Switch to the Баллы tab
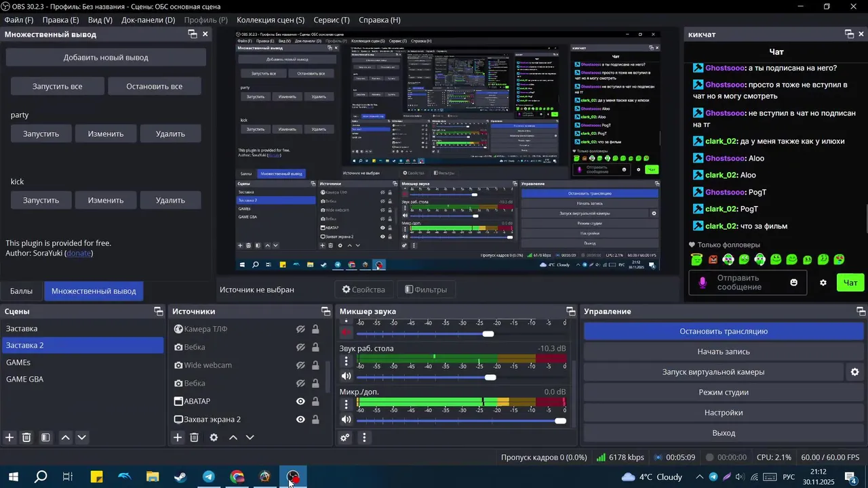The height and width of the screenshot is (488, 868). coord(21,291)
